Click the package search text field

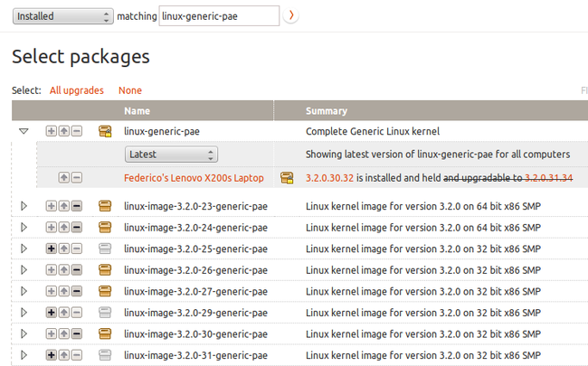[218, 16]
